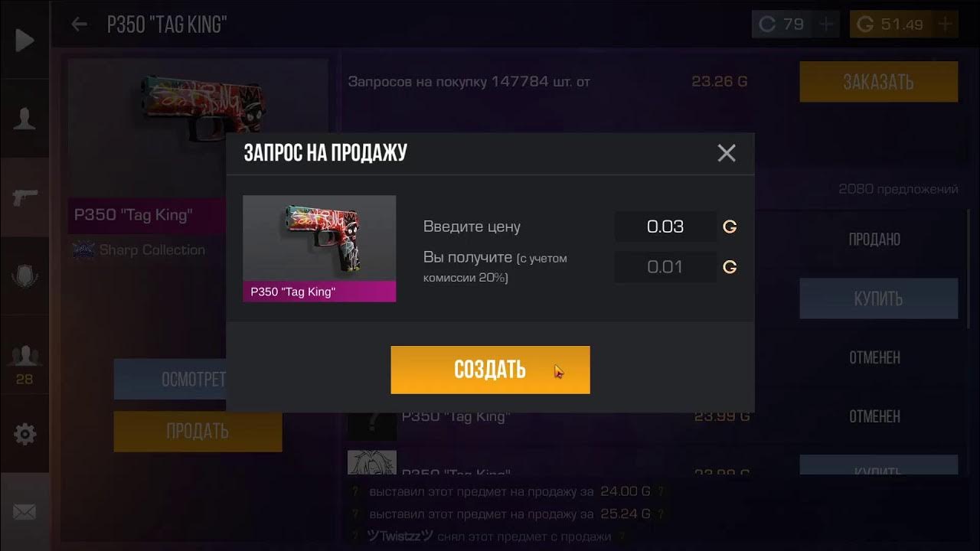Viewport: 980px width, 551px height.
Task: Open the friends group icon showing 28
Action: pyautogui.click(x=24, y=365)
